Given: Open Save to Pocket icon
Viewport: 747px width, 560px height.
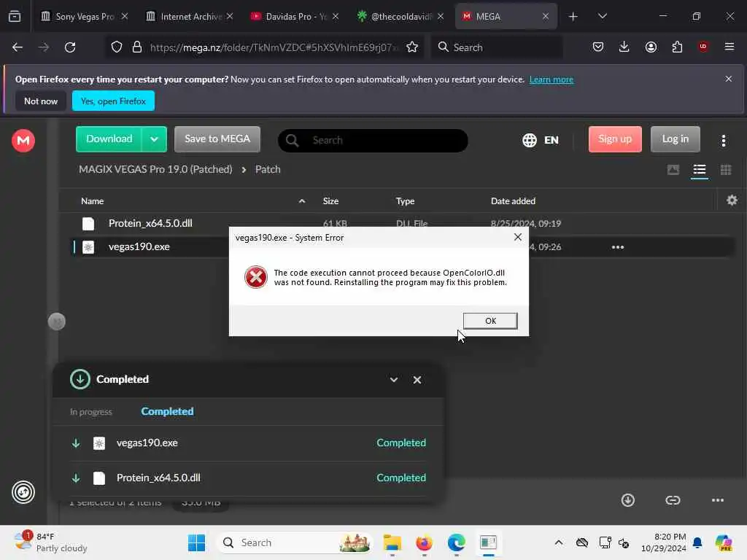Looking at the screenshot, I should [x=598, y=47].
